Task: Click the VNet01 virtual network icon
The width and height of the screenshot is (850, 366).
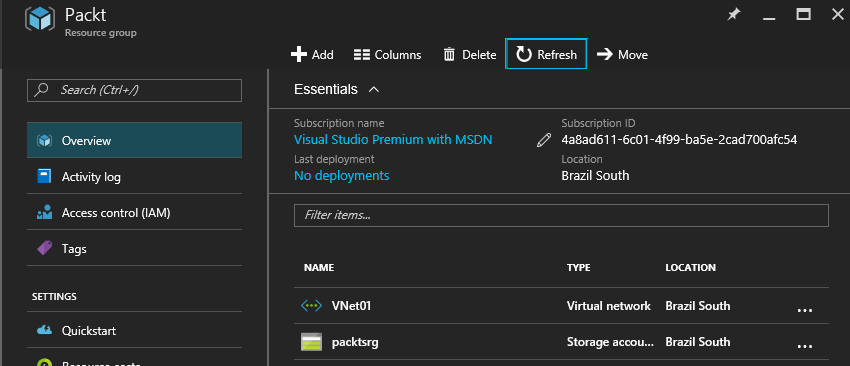Action: (x=311, y=306)
